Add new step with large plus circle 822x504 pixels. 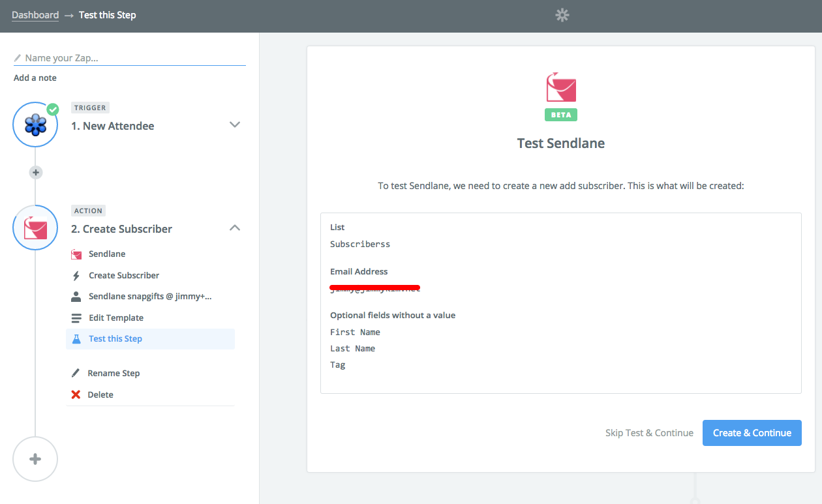coord(35,459)
